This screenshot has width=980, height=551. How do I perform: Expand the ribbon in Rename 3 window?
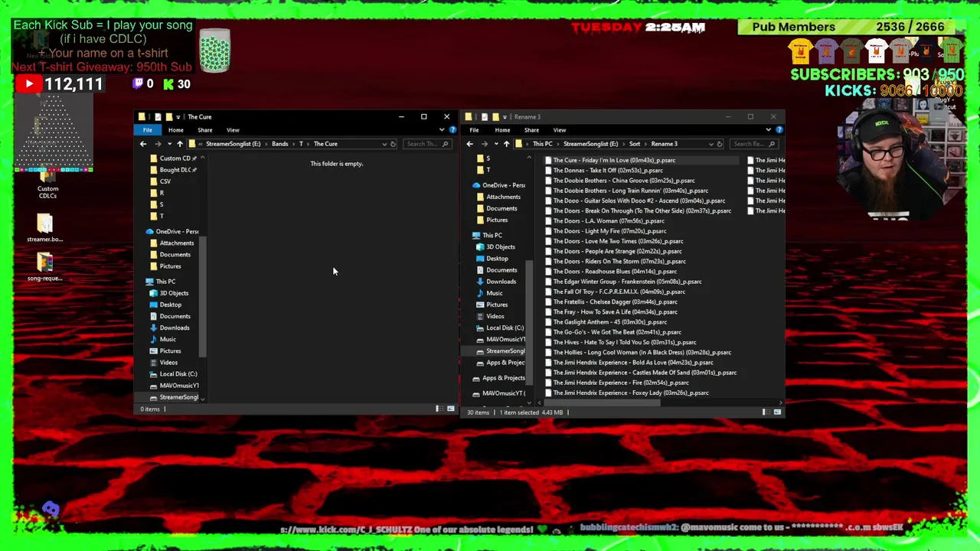(768, 130)
